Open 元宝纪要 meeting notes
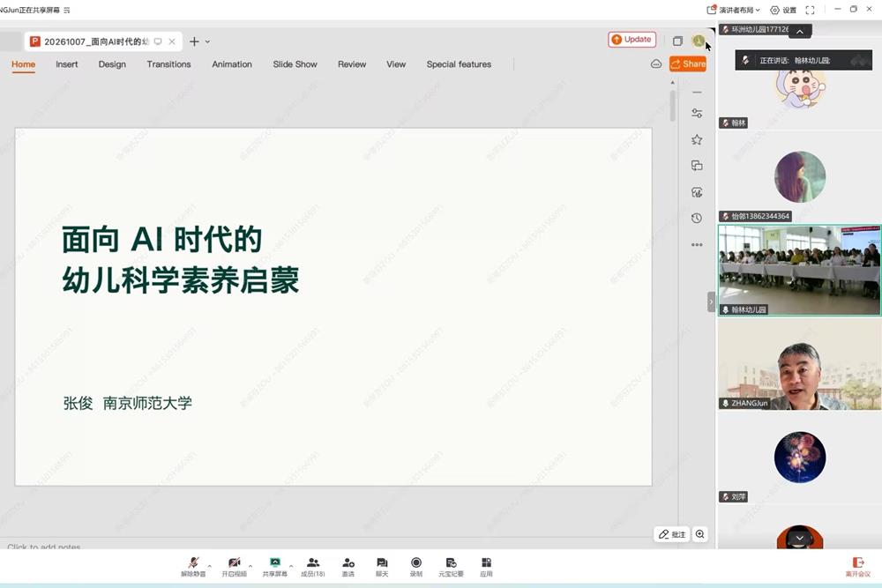Screen dimensions: 882x588 pyautogui.click(x=451, y=566)
